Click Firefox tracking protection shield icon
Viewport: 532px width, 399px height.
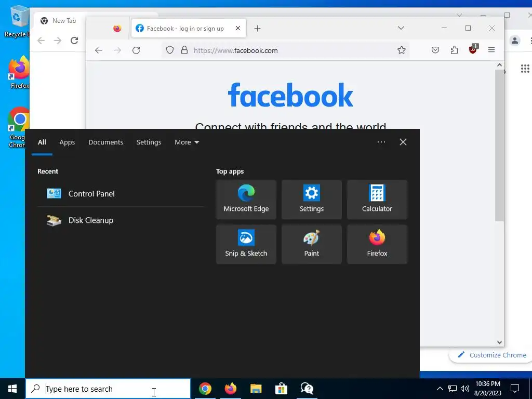tap(170, 50)
